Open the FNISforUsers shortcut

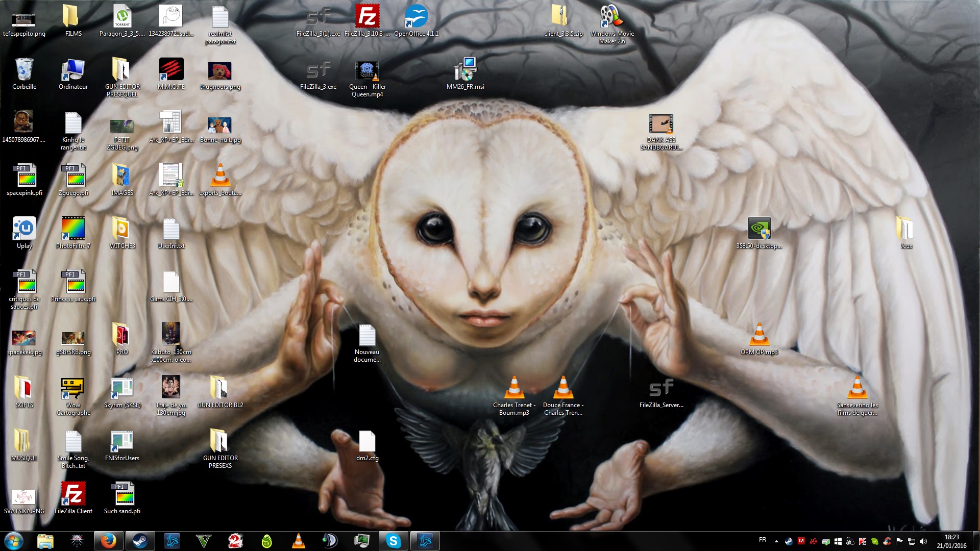[x=122, y=445]
